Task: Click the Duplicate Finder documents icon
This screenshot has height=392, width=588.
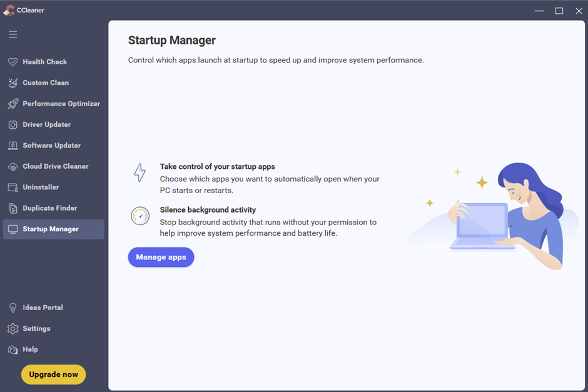Action: 13,208
